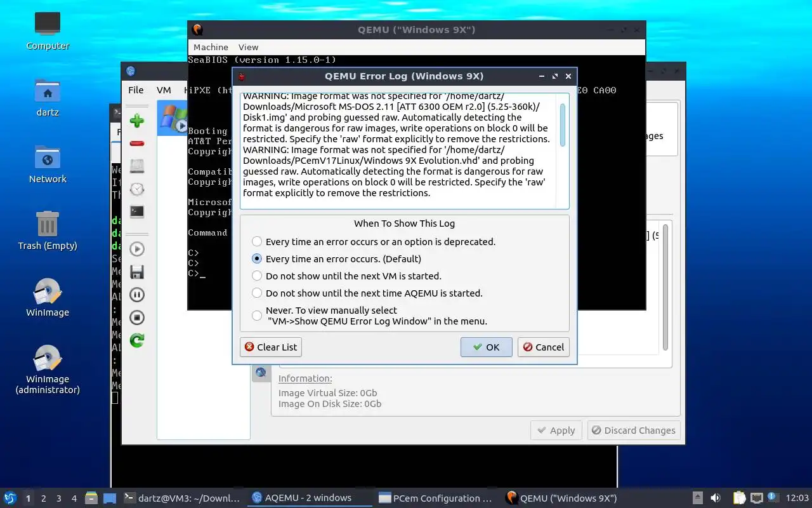The height and width of the screenshot is (508, 812).
Task: Click the AQEMU right panel vertical scrollbar
Action: click(x=665, y=286)
